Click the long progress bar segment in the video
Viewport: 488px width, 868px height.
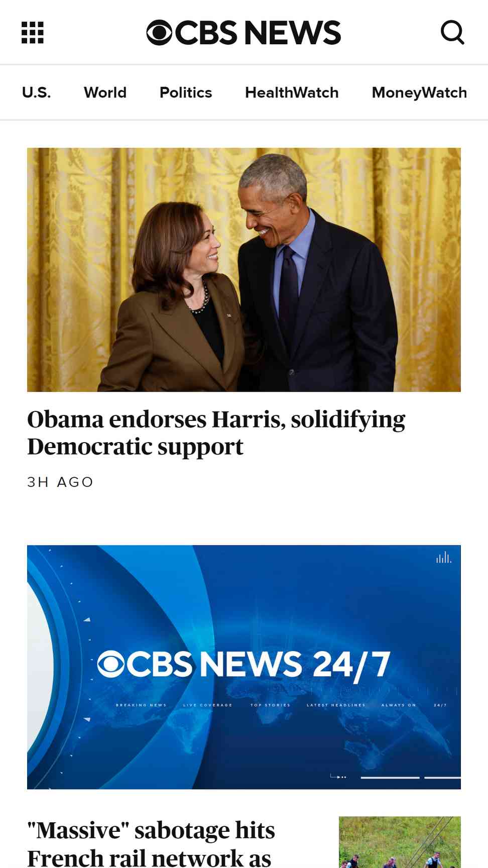pos(390,778)
